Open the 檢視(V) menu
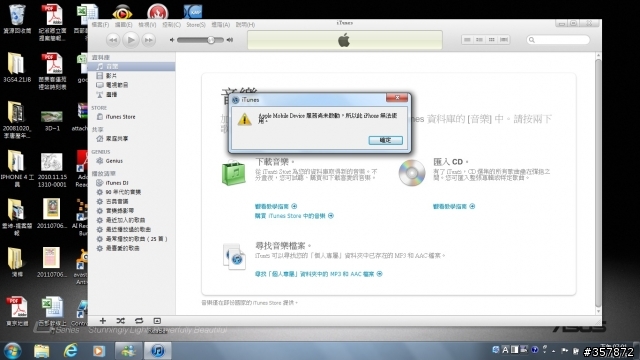 tap(147, 24)
